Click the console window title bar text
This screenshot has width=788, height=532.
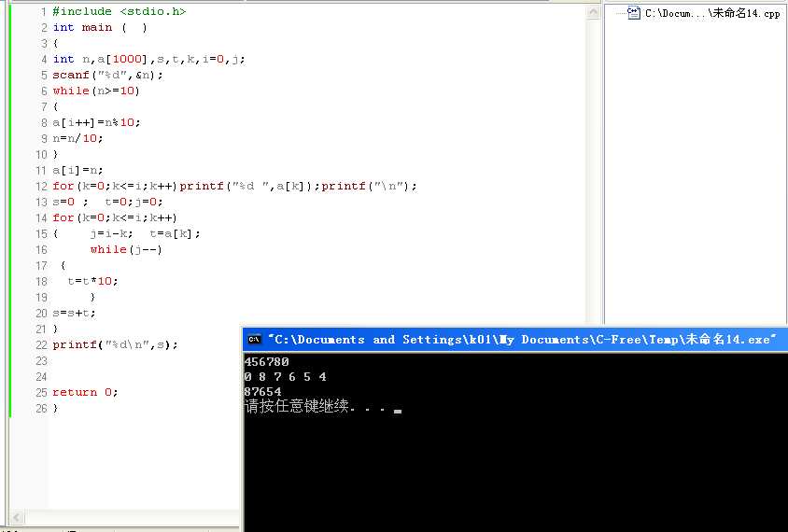[x=522, y=340]
